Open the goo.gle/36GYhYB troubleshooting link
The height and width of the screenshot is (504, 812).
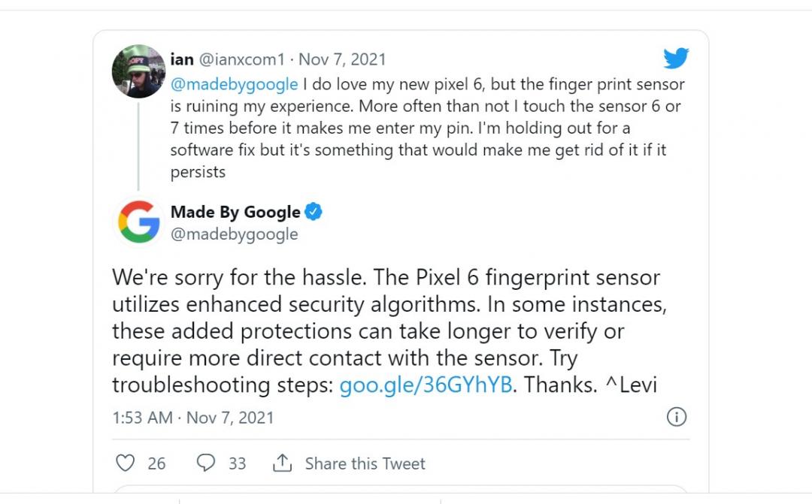[x=426, y=385]
